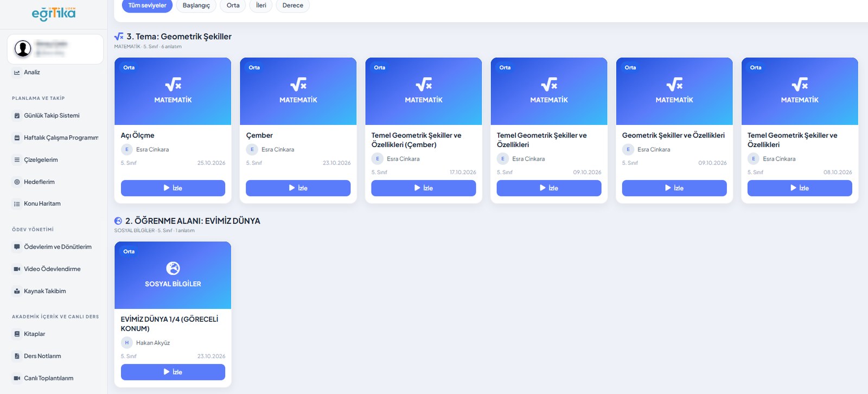Click İzle on the 09.10.2026 Temel Geometrik lesson
Image resolution: width=868 pixels, height=394 pixels.
[549, 188]
